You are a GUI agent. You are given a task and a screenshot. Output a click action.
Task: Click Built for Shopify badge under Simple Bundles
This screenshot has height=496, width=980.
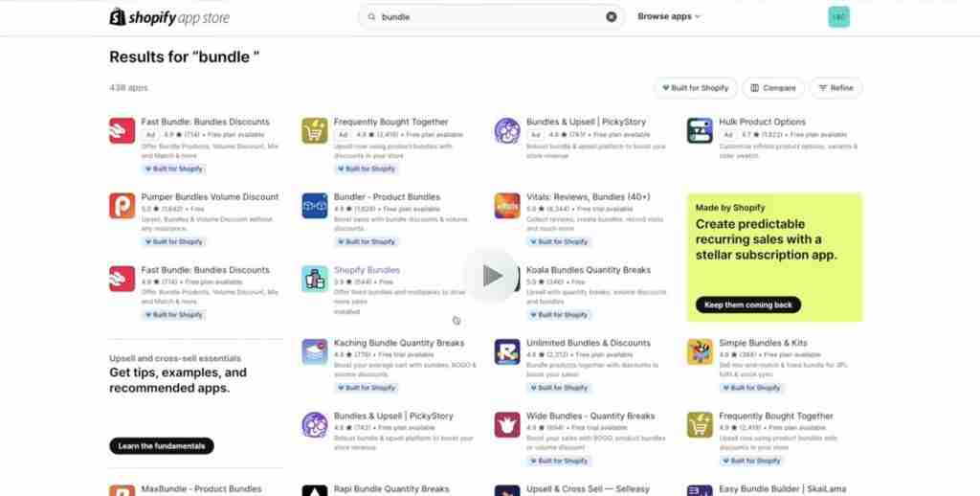751,389
